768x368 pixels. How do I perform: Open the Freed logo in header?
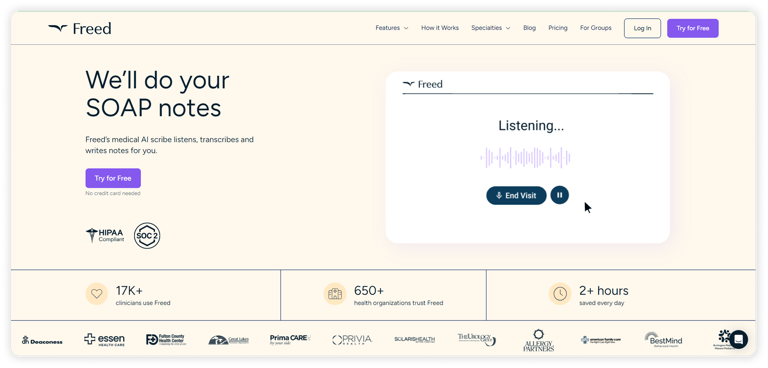click(79, 28)
